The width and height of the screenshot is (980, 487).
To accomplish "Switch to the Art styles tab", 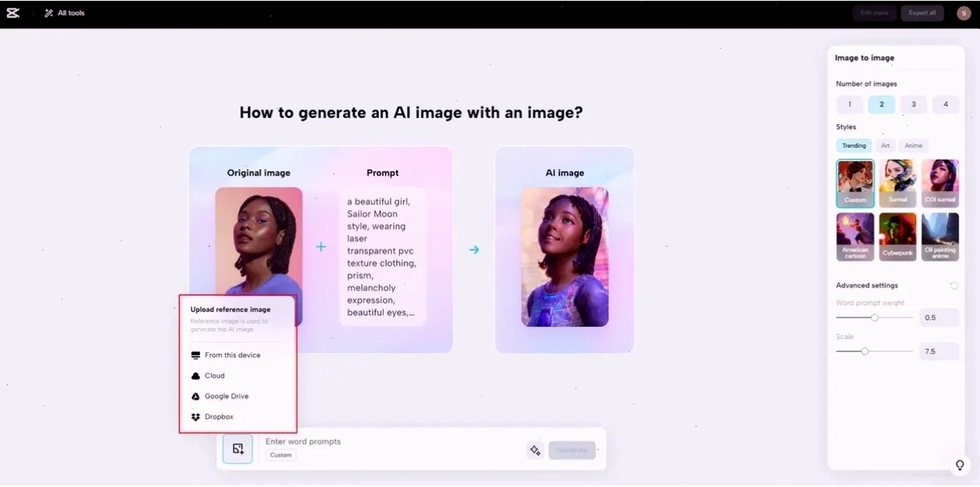I will pos(885,146).
